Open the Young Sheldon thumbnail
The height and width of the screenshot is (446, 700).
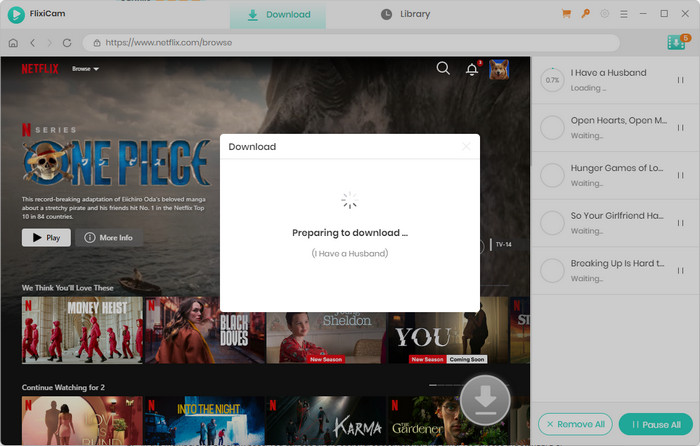[x=326, y=338]
